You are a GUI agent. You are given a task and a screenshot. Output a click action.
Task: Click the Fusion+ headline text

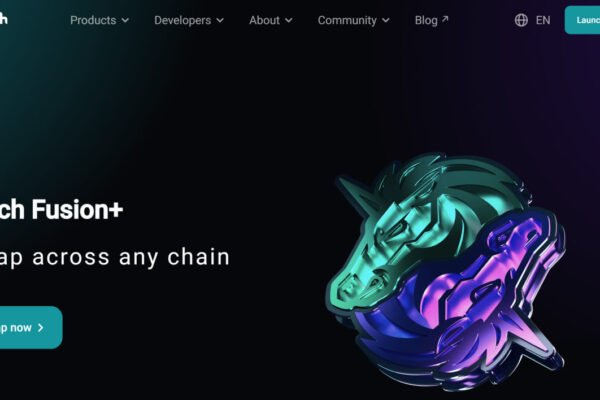(77, 209)
